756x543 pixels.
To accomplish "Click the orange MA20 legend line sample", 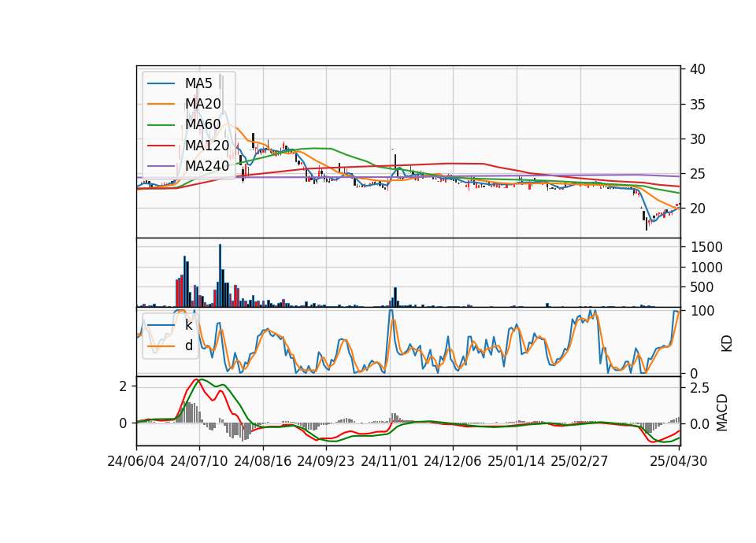I will pos(161,104).
